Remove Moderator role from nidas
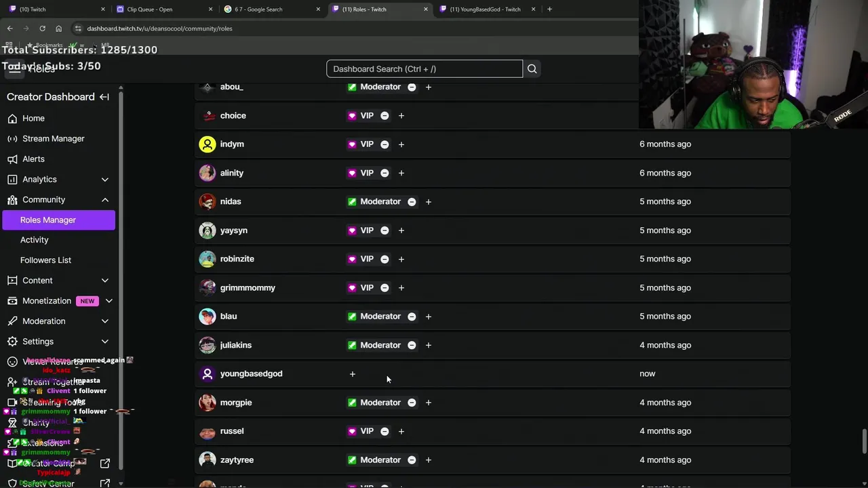 tap(412, 202)
